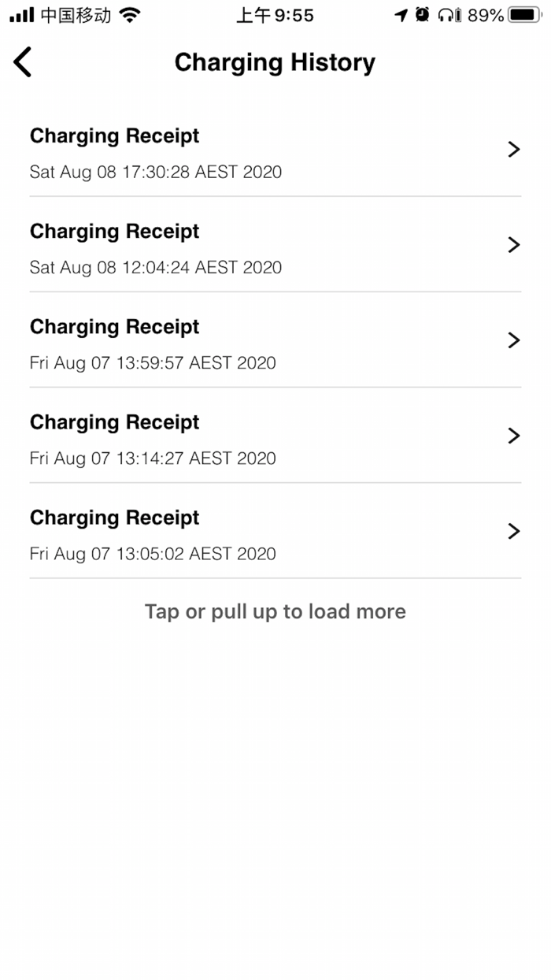This screenshot has height=980, width=551.
Task: Open receipt chevron for Sat Aug 08 17:30:28
Action: pos(515,150)
